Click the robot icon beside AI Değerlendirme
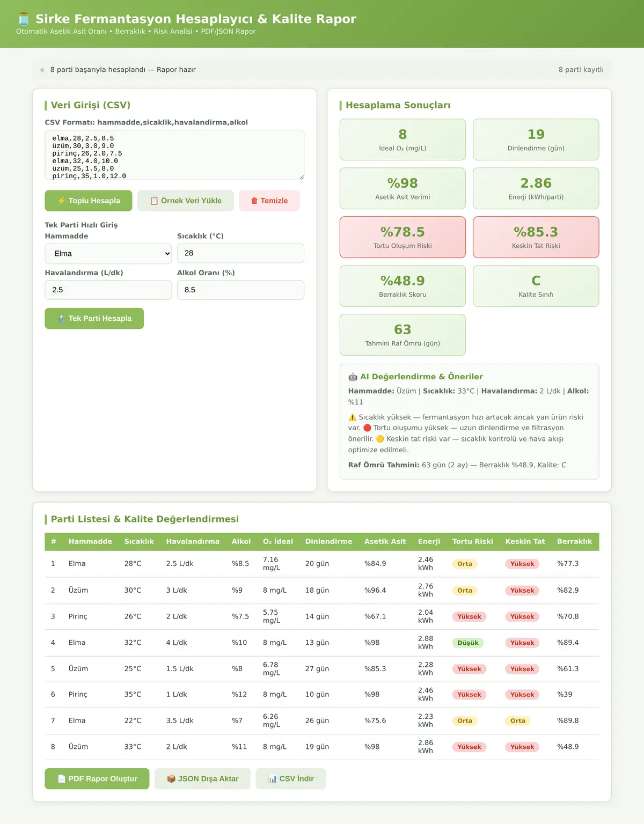This screenshot has width=644, height=824. [x=353, y=377]
